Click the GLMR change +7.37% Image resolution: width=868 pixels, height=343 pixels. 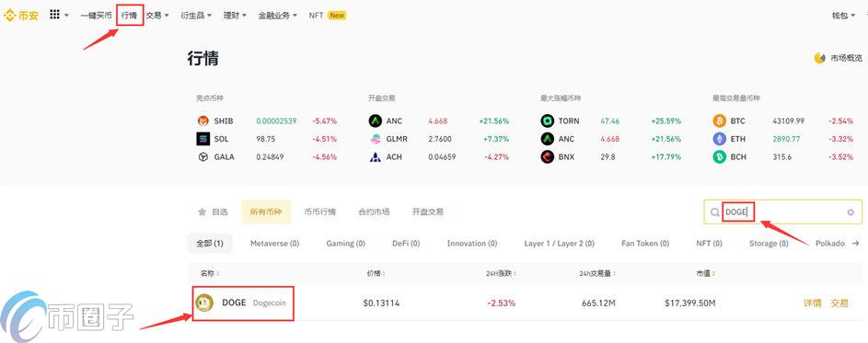495,139
